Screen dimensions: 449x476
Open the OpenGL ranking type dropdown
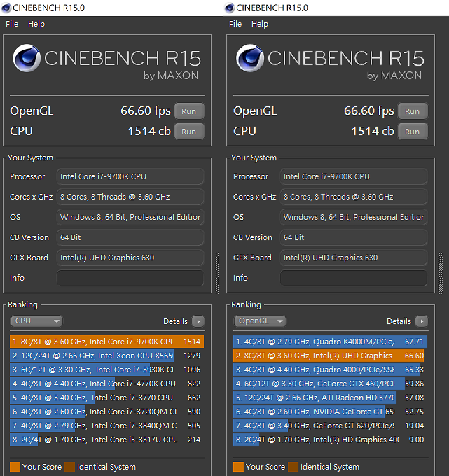click(x=260, y=321)
